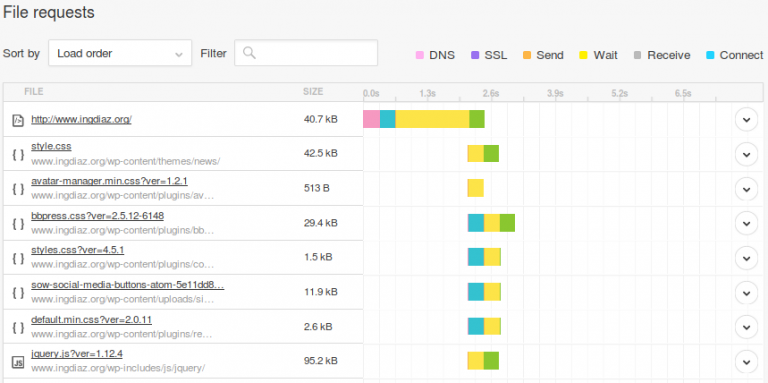
Task: Click the yellow Wait legend swatch
Action: (x=584, y=55)
